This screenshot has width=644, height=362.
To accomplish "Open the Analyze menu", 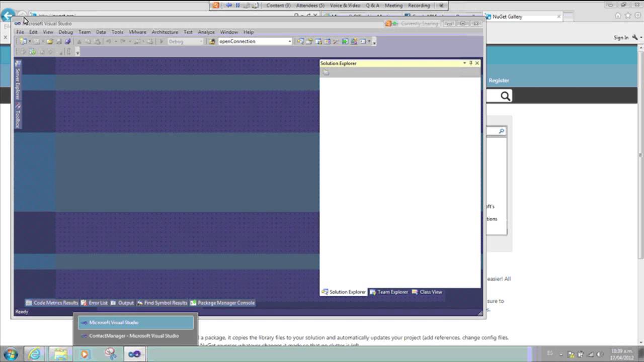I will point(206,32).
